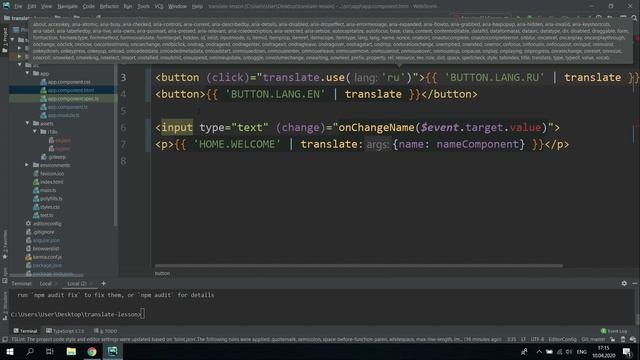Image resolution: width=640 pixels, height=360 pixels.
Task: Open File Explorer from the taskbar
Action: click(71, 351)
